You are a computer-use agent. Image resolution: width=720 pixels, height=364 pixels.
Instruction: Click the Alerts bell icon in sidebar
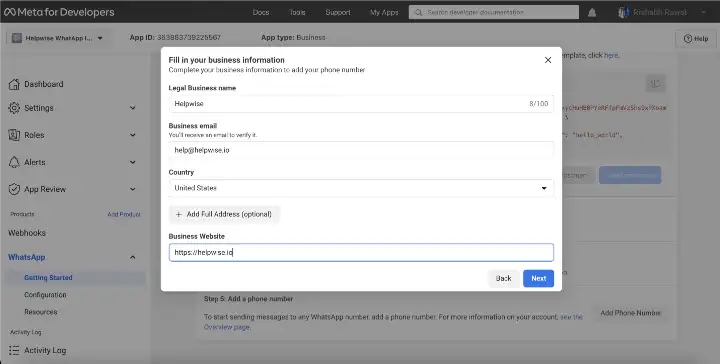coord(14,162)
